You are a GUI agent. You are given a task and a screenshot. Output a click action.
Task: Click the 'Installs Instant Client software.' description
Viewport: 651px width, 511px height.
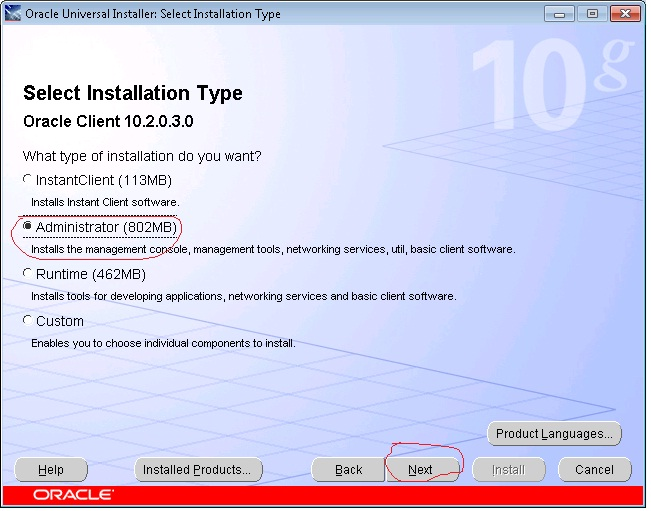point(106,203)
